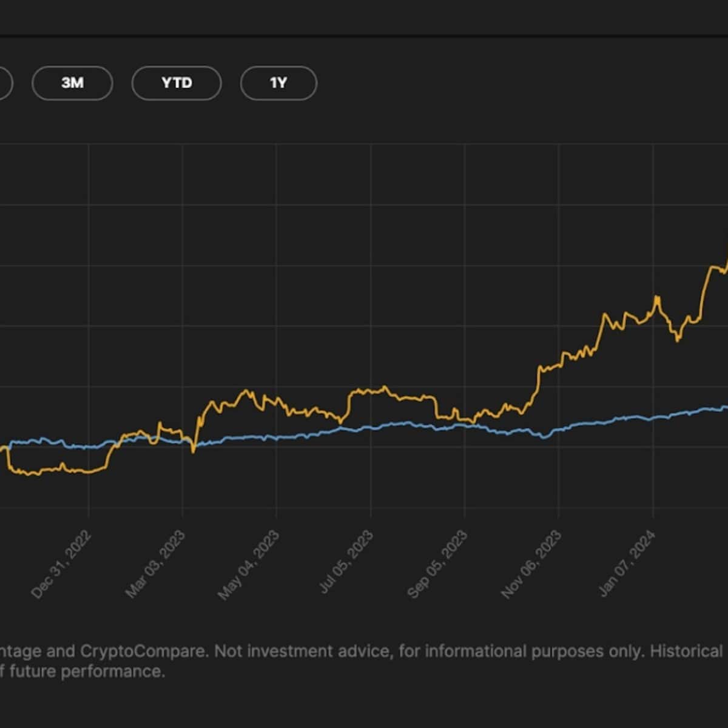Image resolution: width=728 pixels, height=728 pixels.
Task: Select the YTD time range button
Action: tap(177, 83)
